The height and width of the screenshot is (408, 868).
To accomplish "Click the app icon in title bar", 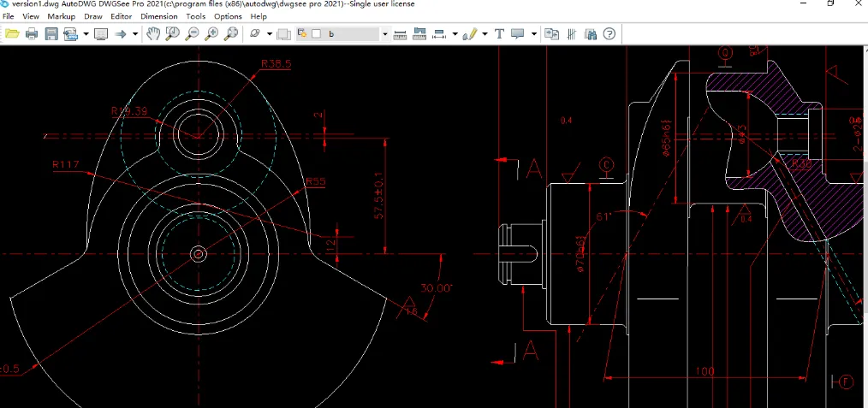I will pos(4,4).
